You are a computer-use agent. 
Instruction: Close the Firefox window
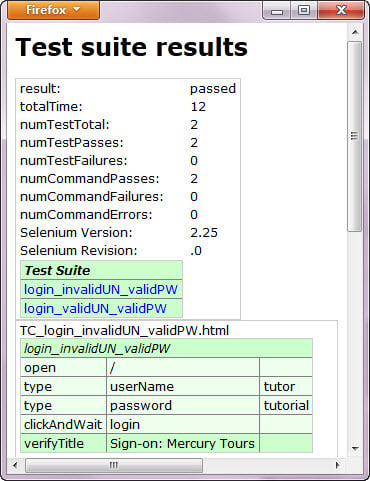point(341,11)
